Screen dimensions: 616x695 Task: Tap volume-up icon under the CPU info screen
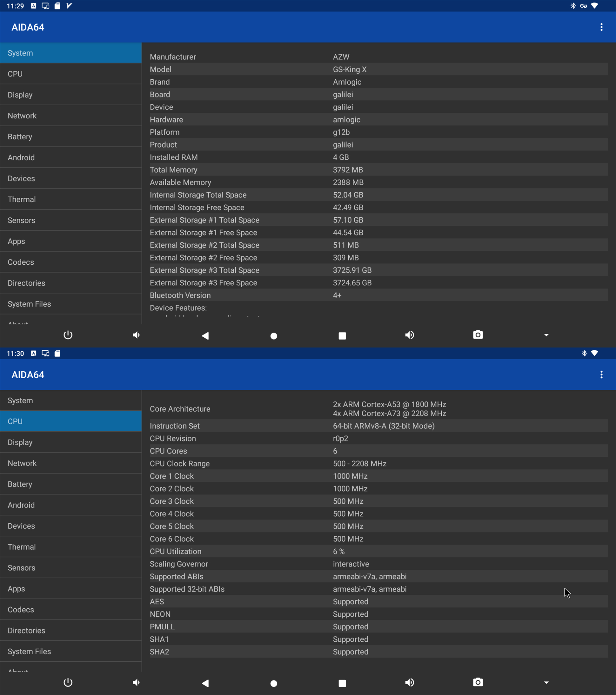pos(410,682)
